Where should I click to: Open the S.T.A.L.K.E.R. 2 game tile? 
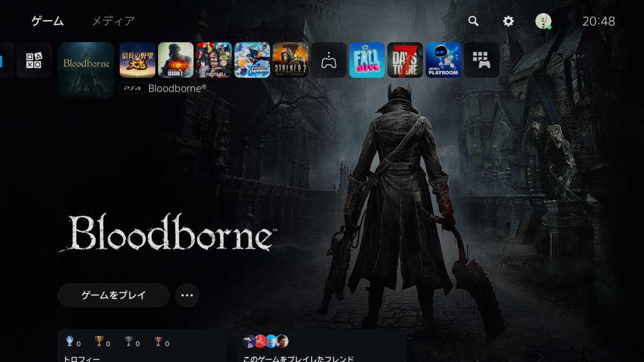pos(290,60)
